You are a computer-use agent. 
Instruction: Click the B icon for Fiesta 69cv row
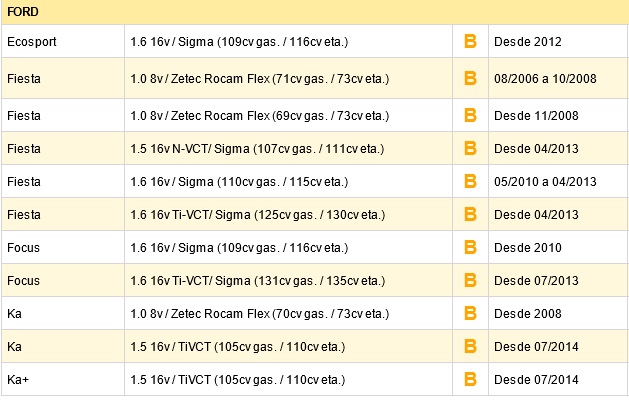coord(470,116)
